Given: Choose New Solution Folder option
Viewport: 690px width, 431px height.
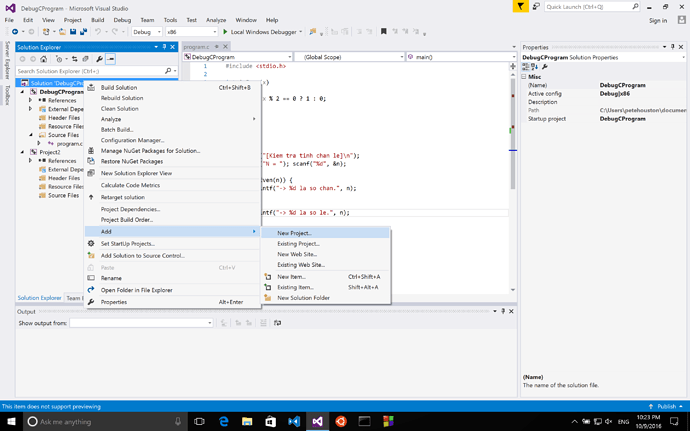Looking at the screenshot, I should (x=325, y=298).
